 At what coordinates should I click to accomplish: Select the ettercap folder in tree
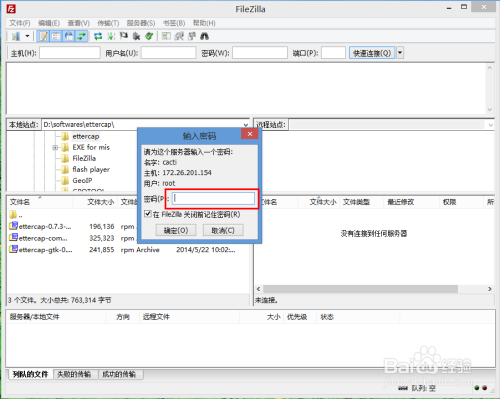(86, 136)
